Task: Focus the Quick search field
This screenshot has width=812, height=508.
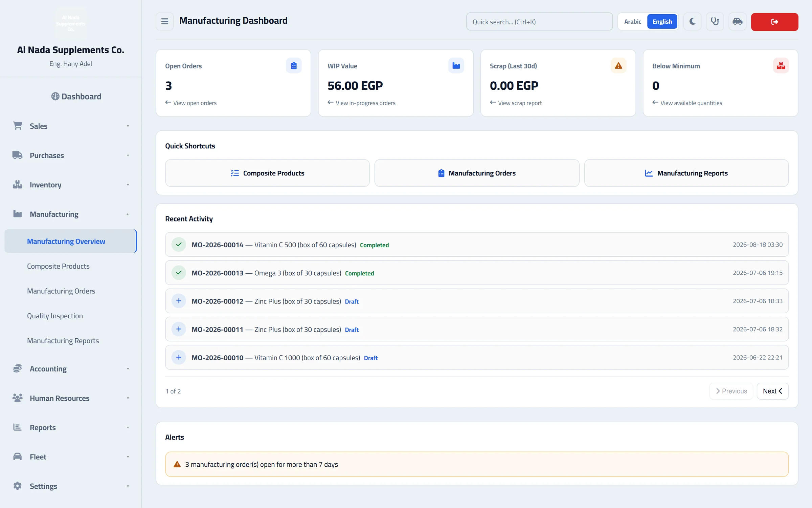Action: point(539,22)
